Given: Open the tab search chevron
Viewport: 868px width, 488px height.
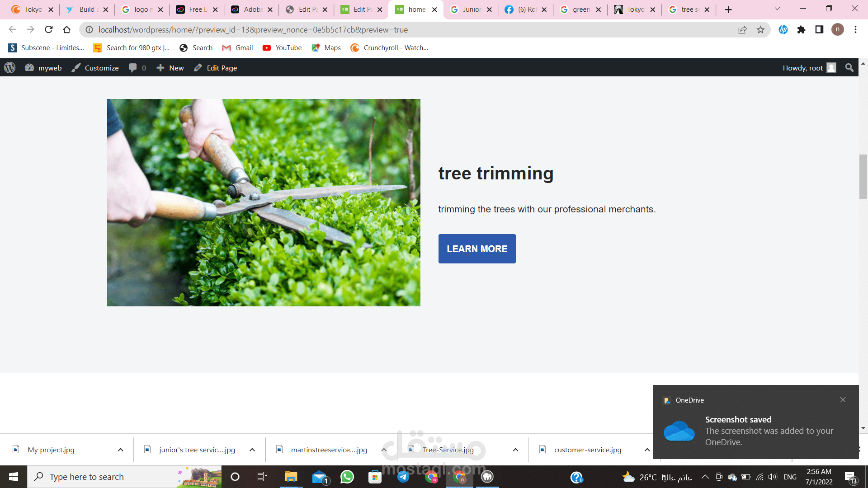Looking at the screenshot, I should coord(777,9).
